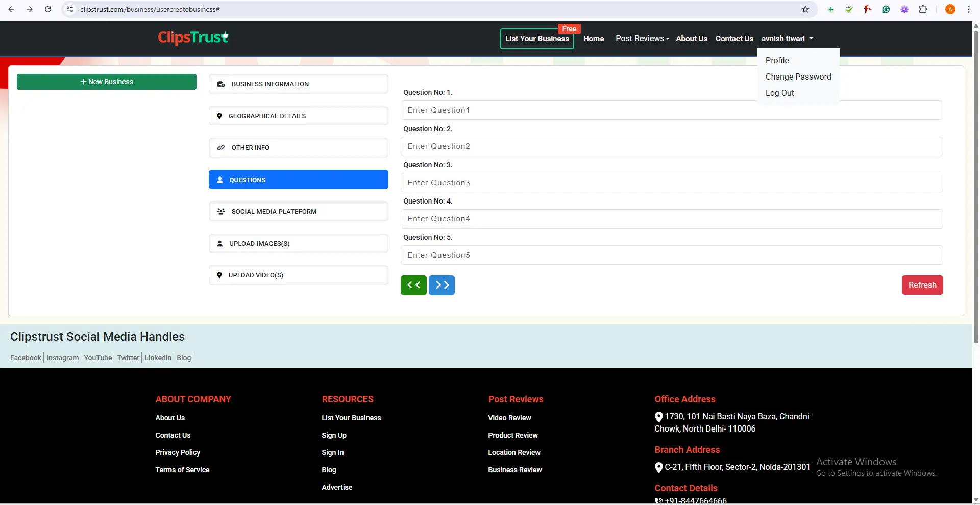Open footer Terms of Service link
980x505 pixels.
182,470
